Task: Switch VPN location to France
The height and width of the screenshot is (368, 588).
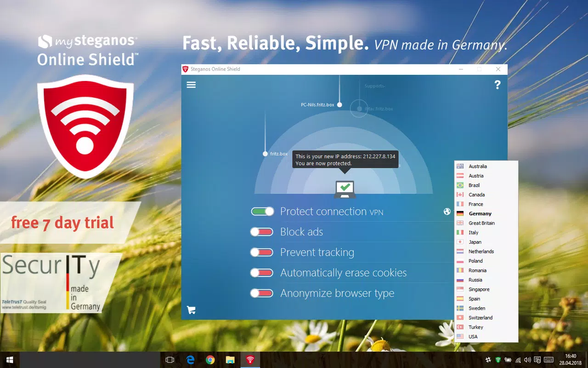Action: tap(486, 204)
